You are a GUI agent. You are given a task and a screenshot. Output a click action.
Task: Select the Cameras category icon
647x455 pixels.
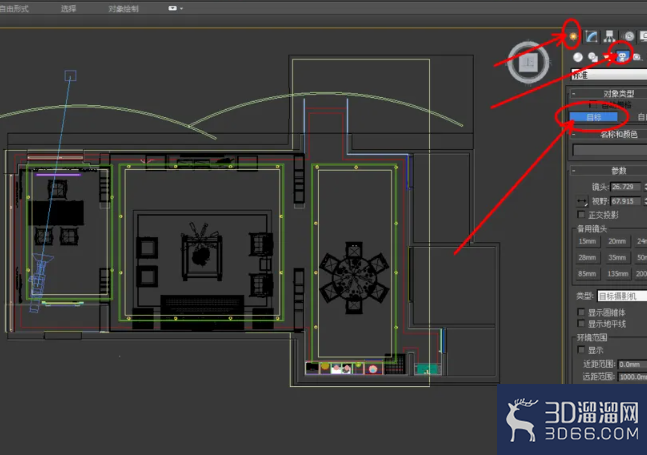[x=622, y=57]
